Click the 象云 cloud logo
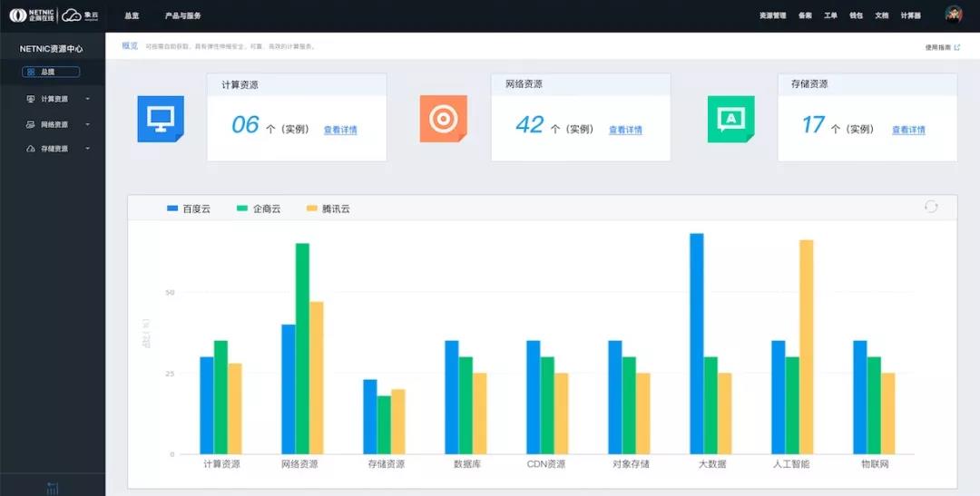Viewport: 980px width, 496px height. click(x=82, y=15)
